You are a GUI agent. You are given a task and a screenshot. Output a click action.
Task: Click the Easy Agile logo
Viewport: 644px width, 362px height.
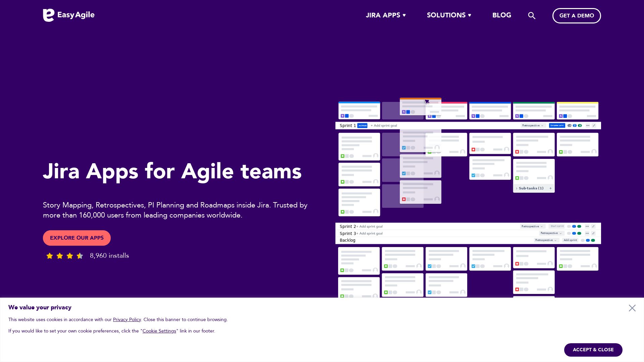[x=68, y=15]
